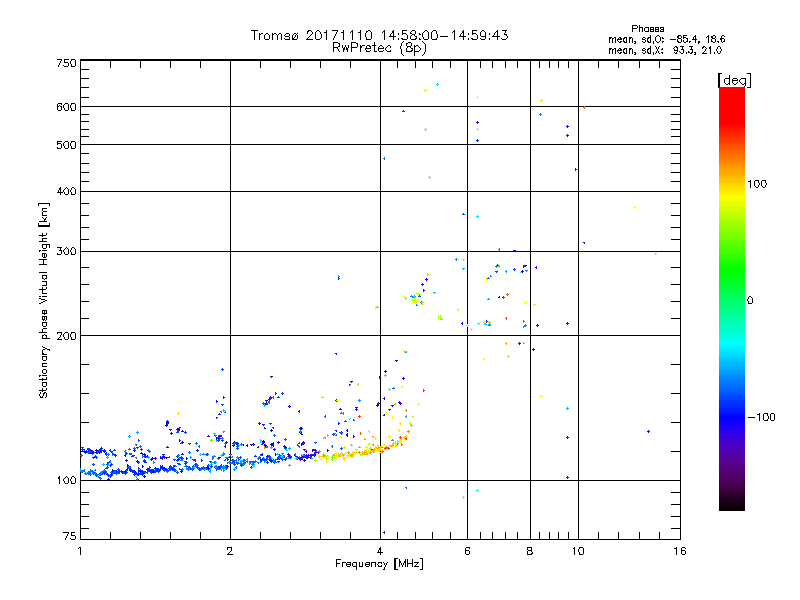Click the 2 tick label on frequency axis

230,551
